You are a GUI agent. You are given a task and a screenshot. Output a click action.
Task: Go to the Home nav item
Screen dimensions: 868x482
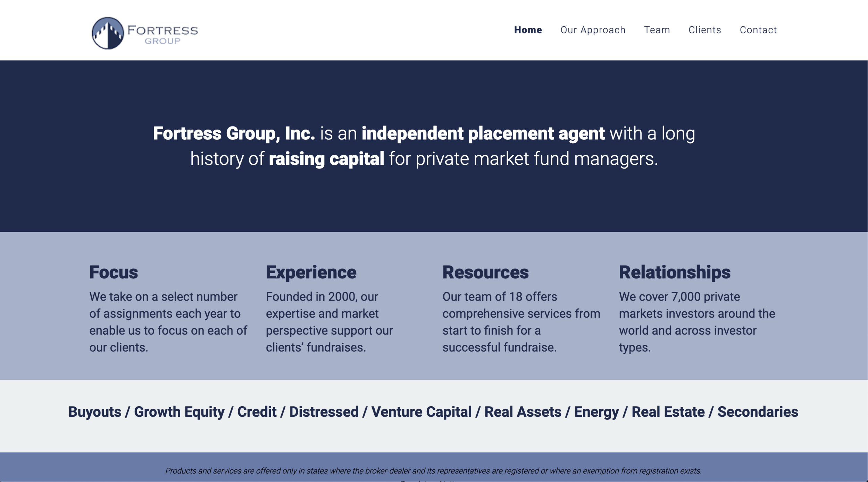[528, 30]
